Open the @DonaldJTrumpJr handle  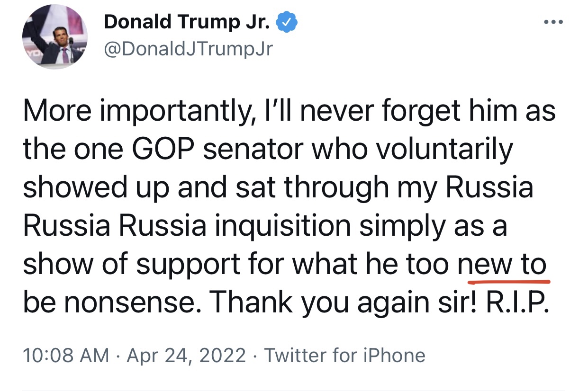188,49
